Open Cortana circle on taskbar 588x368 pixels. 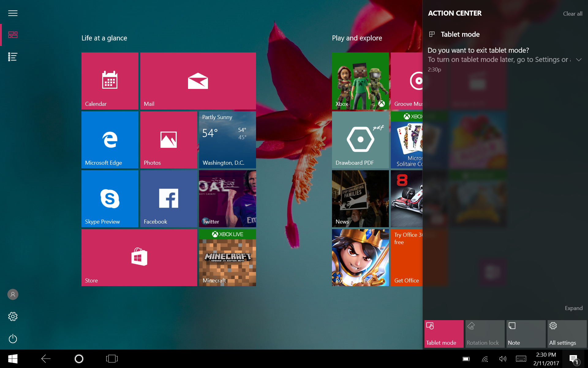(79, 359)
